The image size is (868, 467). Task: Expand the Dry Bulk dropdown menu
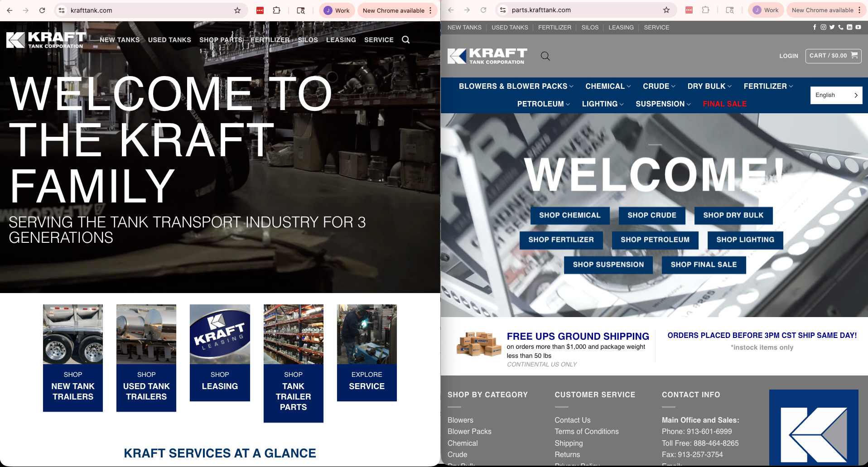pyautogui.click(x=709, y=86)
